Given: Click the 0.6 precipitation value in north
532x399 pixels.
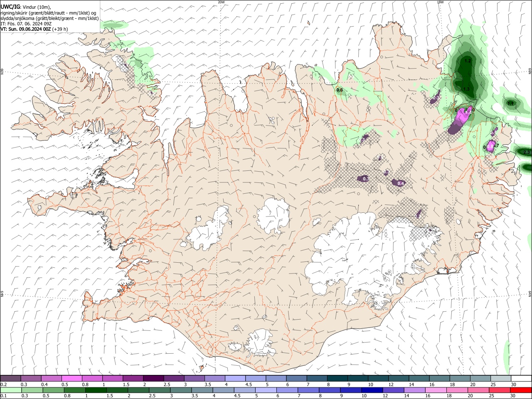Looking at the screenshot, I should pos(340,90).
